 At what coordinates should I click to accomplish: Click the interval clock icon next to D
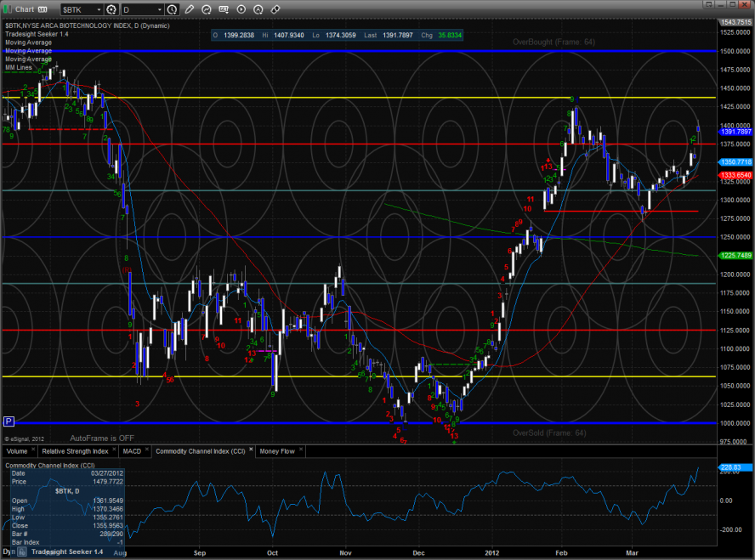coord(173,9)
